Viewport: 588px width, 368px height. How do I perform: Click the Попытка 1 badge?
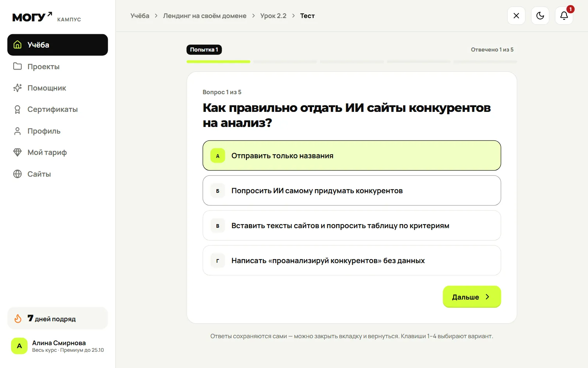point(204,50)
